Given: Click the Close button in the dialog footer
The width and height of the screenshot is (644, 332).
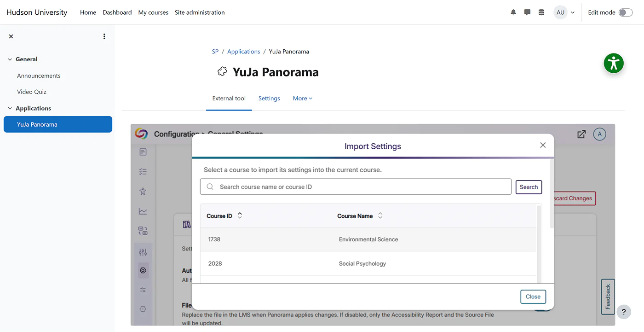Looking at the screenshot, I should click(x=533, y=297).
